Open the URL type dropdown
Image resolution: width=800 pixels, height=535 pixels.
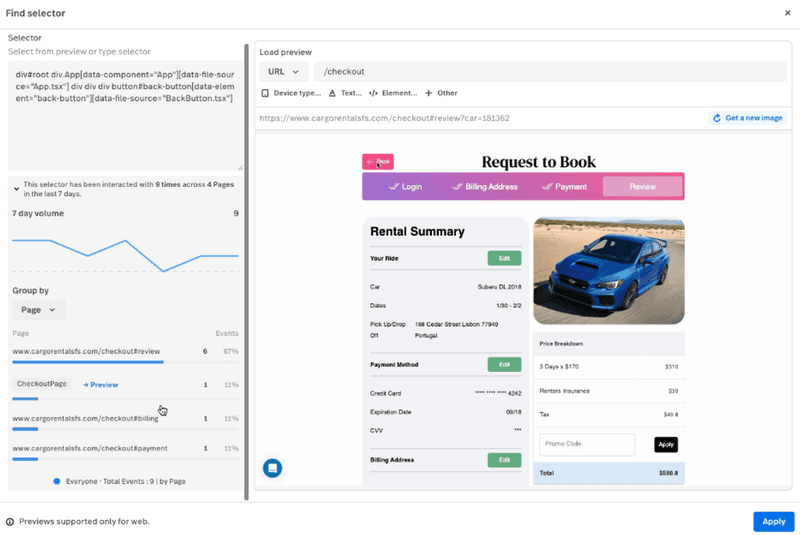tap(283, 72)
